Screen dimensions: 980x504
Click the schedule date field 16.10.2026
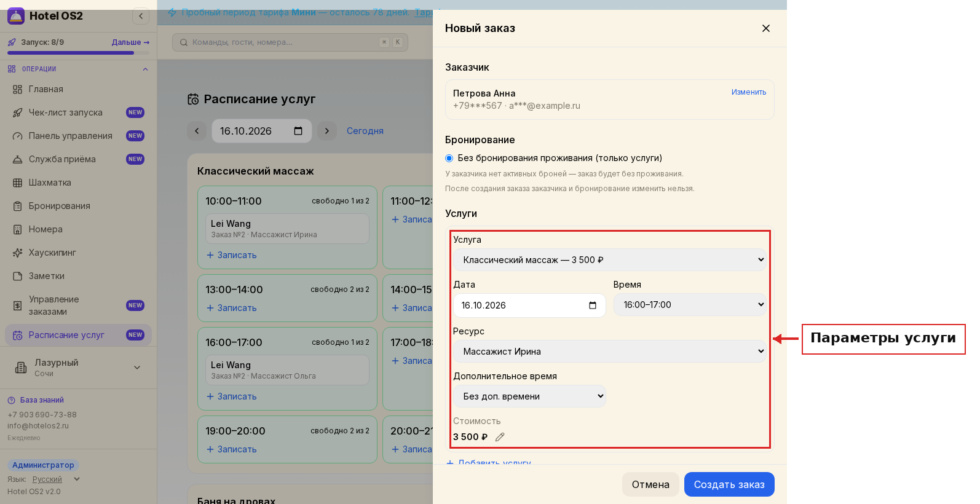click(262, 131)
